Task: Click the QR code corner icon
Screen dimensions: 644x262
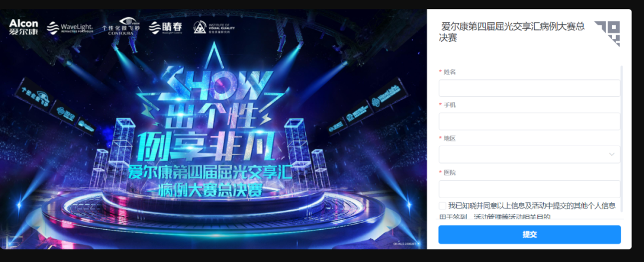Action: (607, 33)
